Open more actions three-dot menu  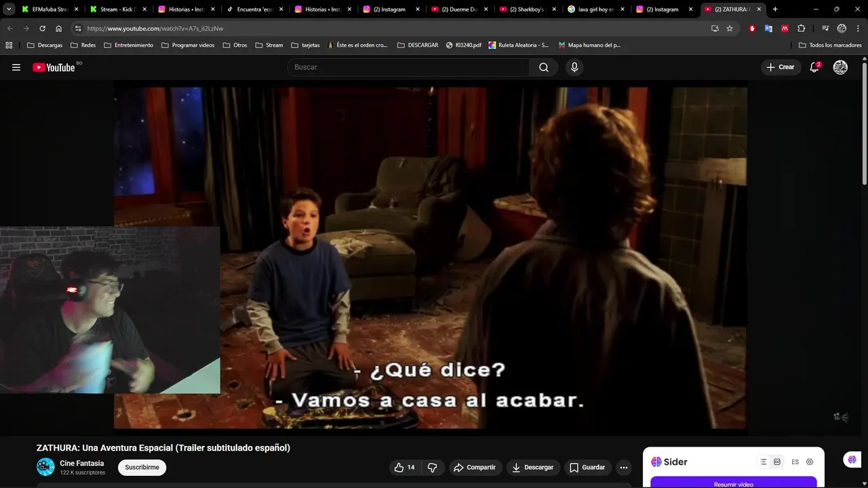[624, 467]
